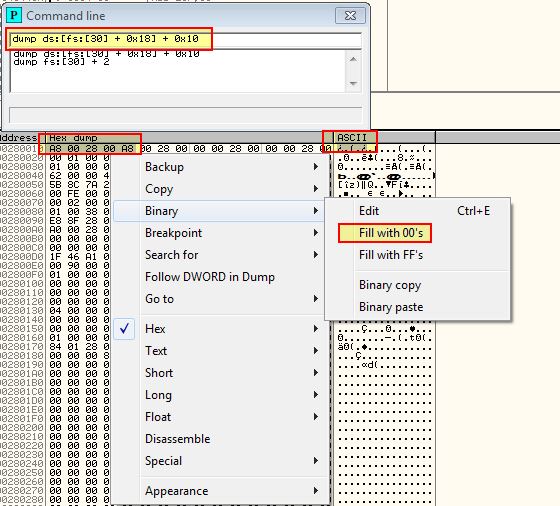
Task: Expand arrow next to Short
Action: click(x=316, y=373)
